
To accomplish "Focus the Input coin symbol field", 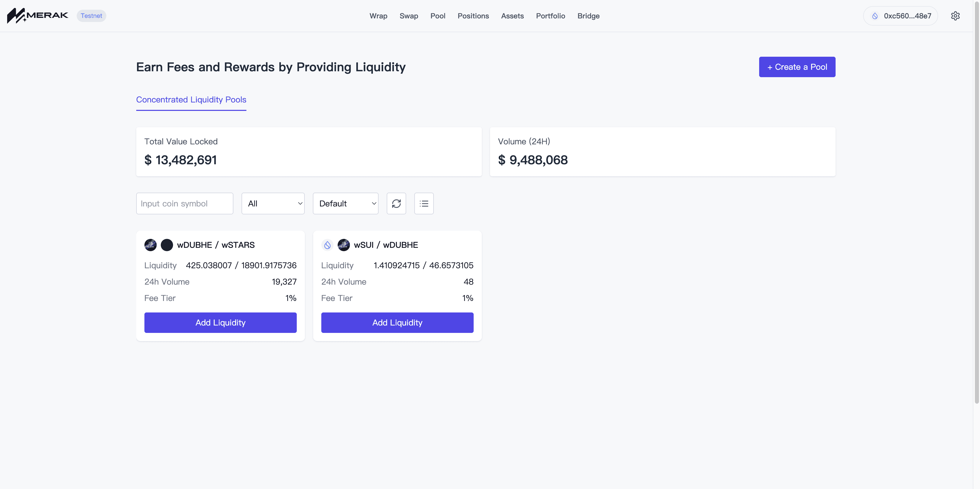I will click(x=185, y=203).
